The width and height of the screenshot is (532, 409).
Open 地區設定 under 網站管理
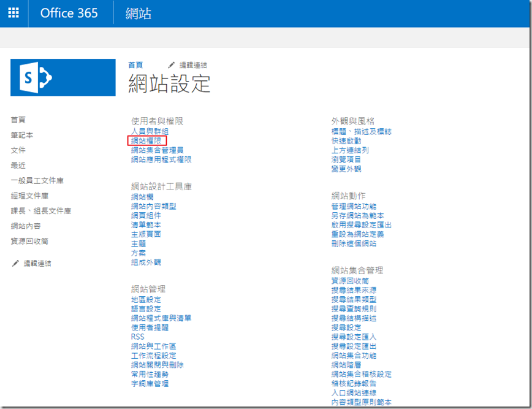146,299
